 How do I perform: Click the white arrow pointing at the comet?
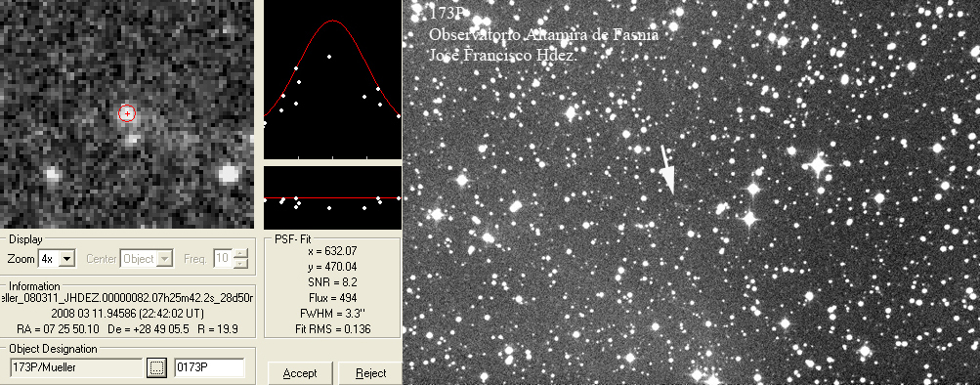tap(668, 169)
